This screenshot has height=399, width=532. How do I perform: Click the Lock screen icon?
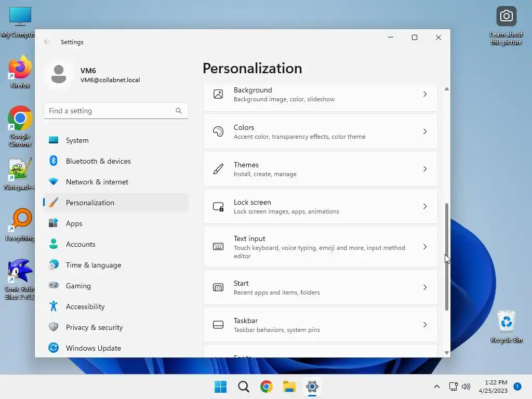coord(218,206)
